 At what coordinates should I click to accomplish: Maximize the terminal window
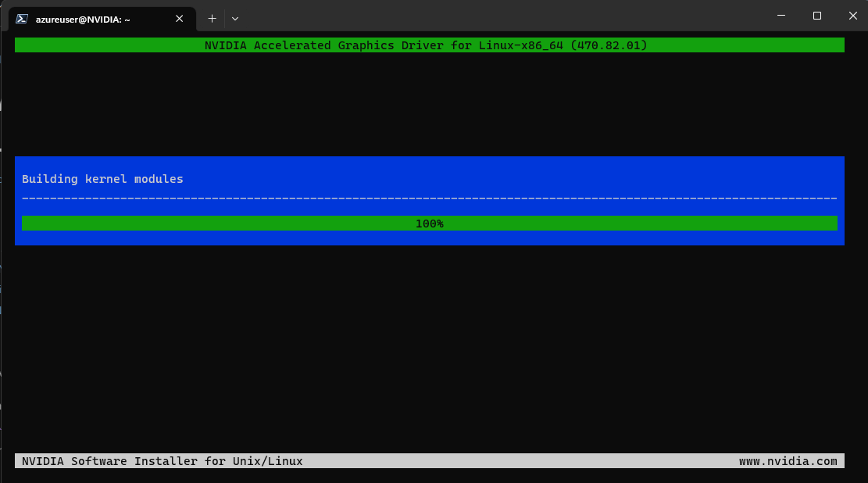(817, 16)
